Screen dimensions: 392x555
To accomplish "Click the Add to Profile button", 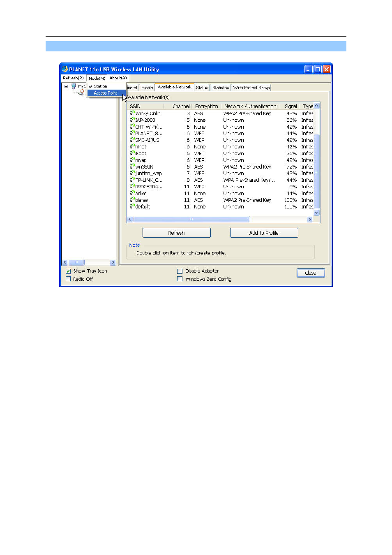I will tap(264, 233).
